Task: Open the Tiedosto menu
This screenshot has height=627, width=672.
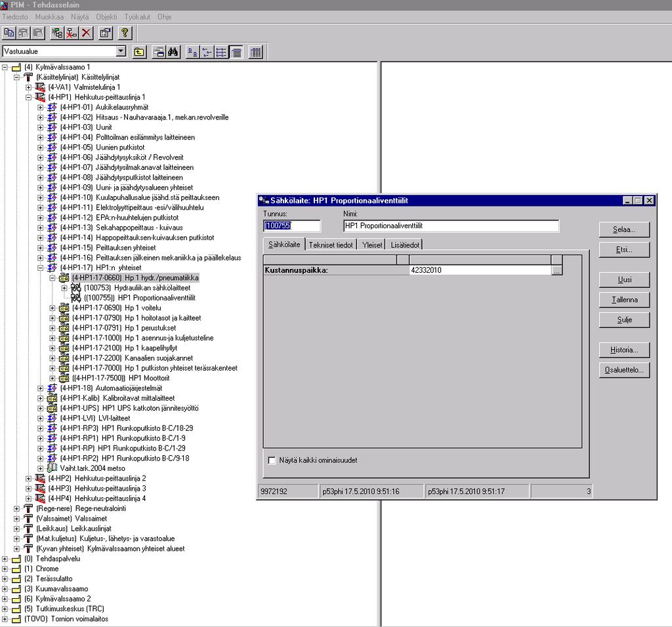Action: [x=15, y=16]
